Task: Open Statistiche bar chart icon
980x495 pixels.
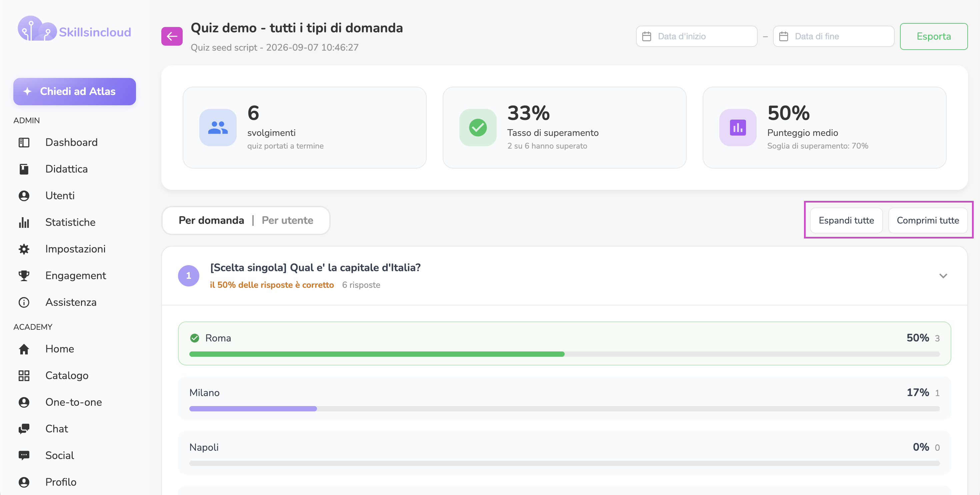Action: (24, 223)
